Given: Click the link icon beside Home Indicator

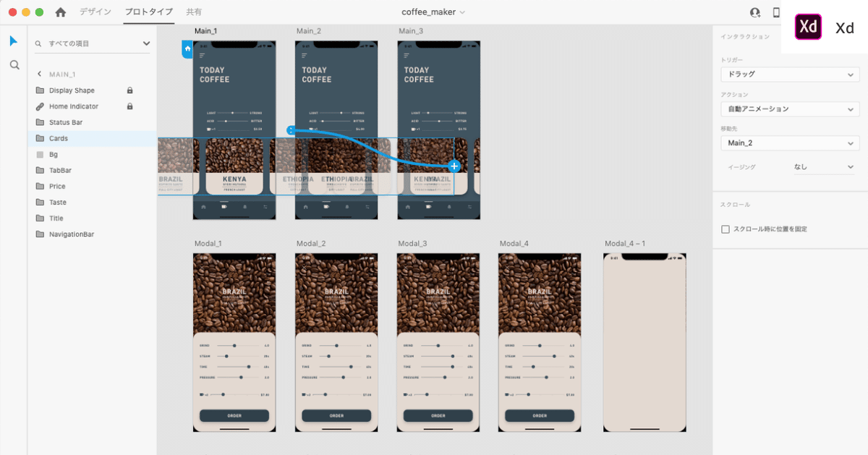Looking at the screenshot, I should pyautogui.click(x=40, y=106).
